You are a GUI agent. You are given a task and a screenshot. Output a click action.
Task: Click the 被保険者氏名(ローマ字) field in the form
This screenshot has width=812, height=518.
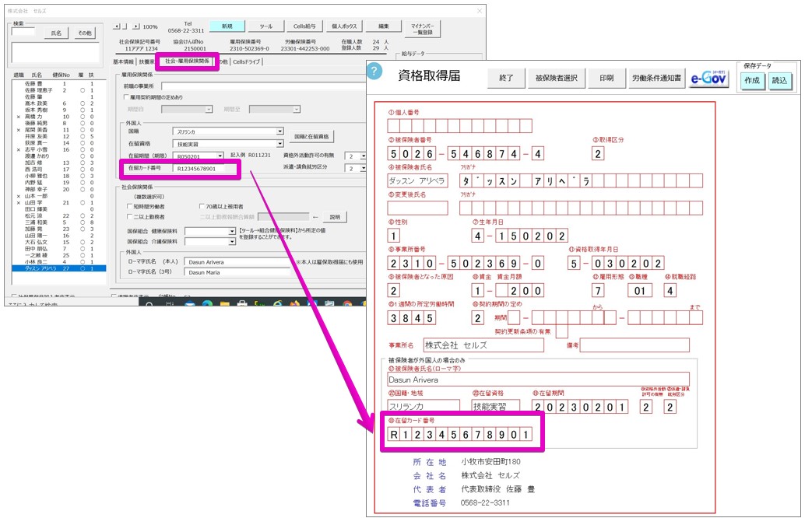tap(538, 380)
